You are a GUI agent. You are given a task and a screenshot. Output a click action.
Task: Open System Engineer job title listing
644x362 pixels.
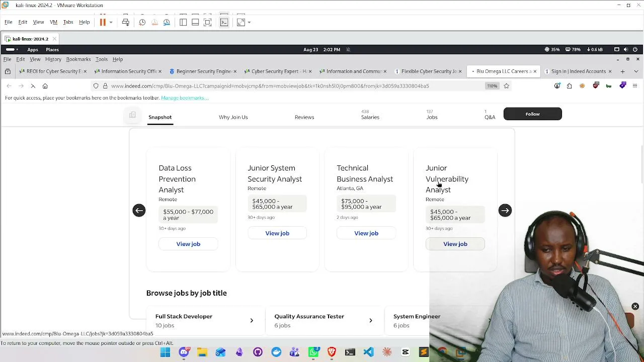(x=417, y=317)
